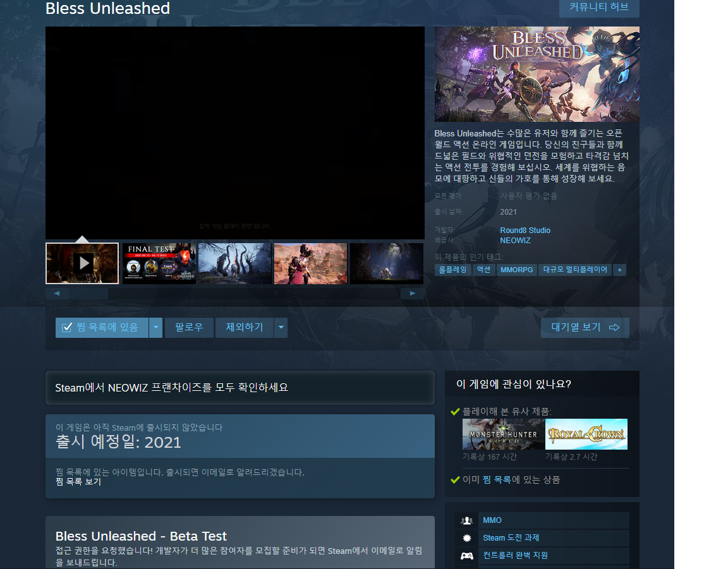Click the 팔로우 follow button
This screenshot has height=569, width=728.
coord(189,328)
